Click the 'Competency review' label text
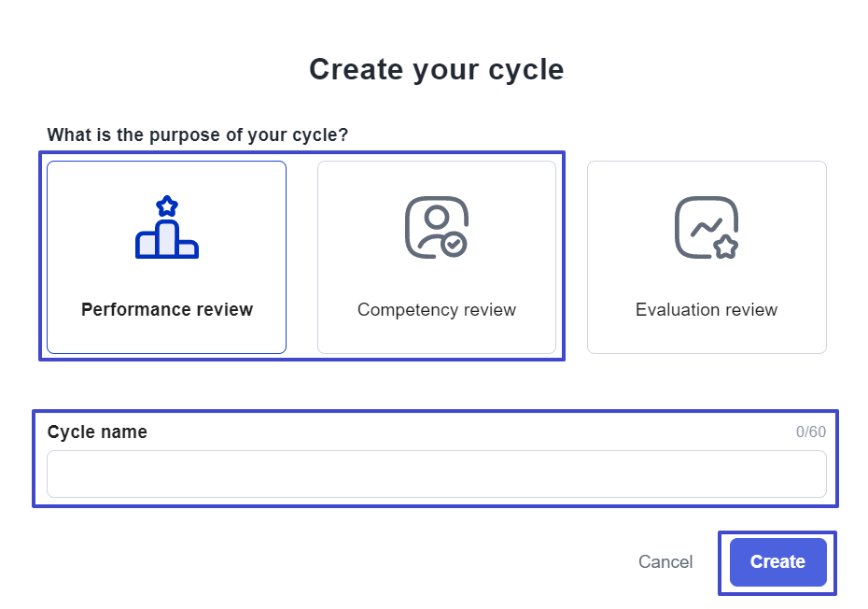The height and width of the screenshot is (609, 868). (437, 309)
